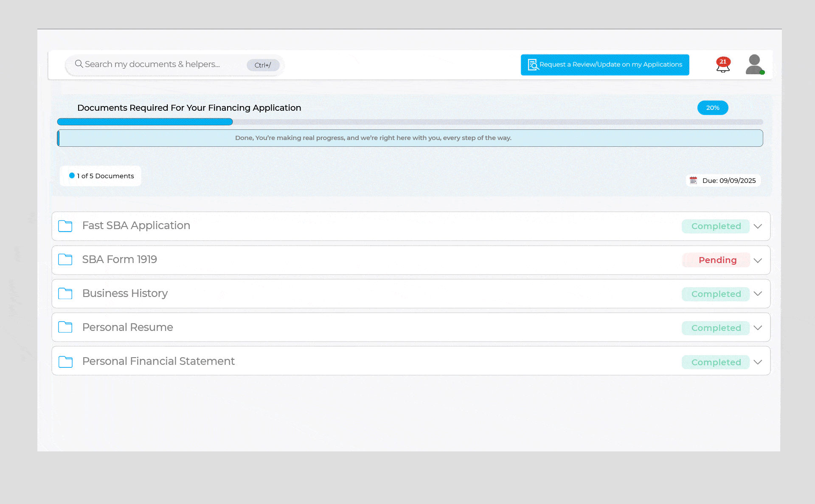
Task: Click the Pending status badge
Action: pyautogui.click(x=717, y=260)
